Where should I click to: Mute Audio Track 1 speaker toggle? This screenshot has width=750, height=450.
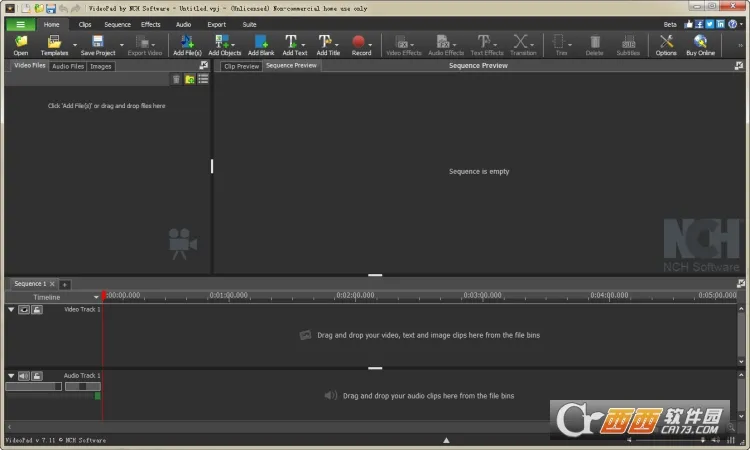24,376
